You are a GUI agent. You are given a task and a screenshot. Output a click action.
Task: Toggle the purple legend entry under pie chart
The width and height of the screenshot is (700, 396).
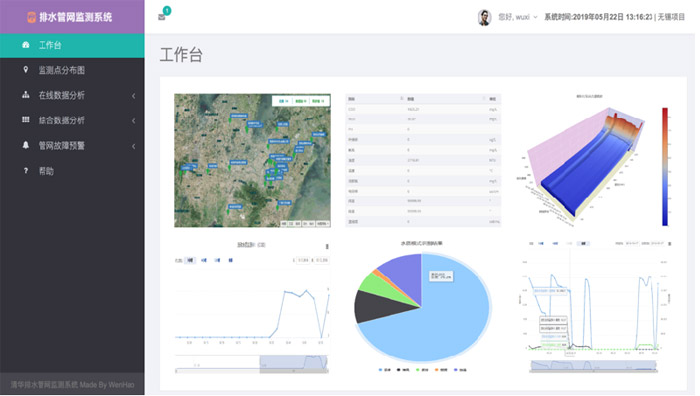coord(460,370)
